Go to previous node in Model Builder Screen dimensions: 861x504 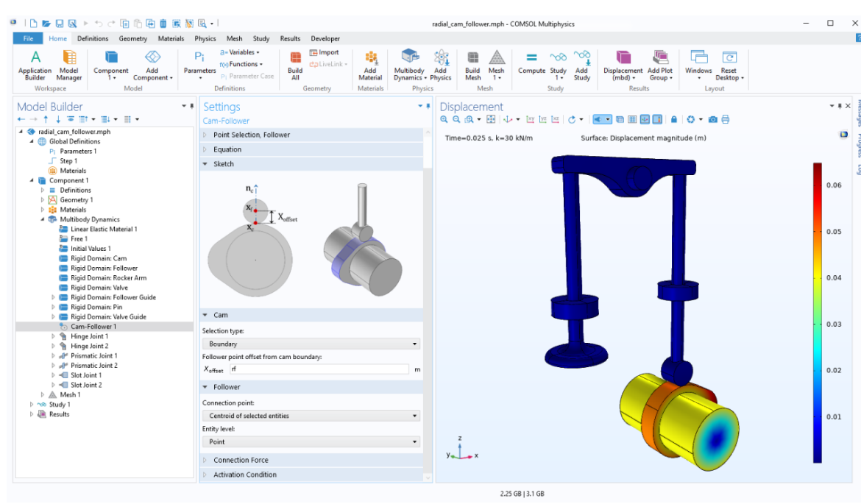(21, 119)
